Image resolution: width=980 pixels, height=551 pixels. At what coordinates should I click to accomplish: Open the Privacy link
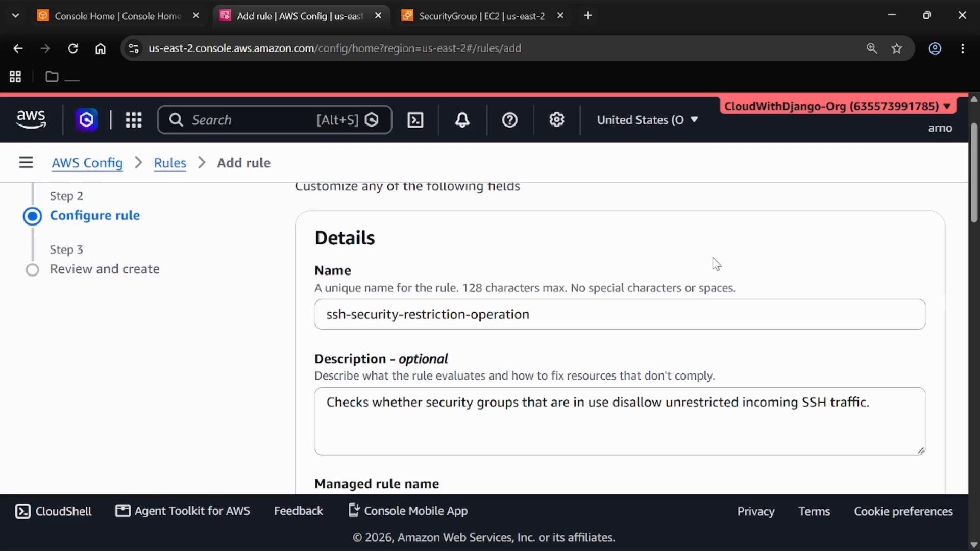pos(756,512)
